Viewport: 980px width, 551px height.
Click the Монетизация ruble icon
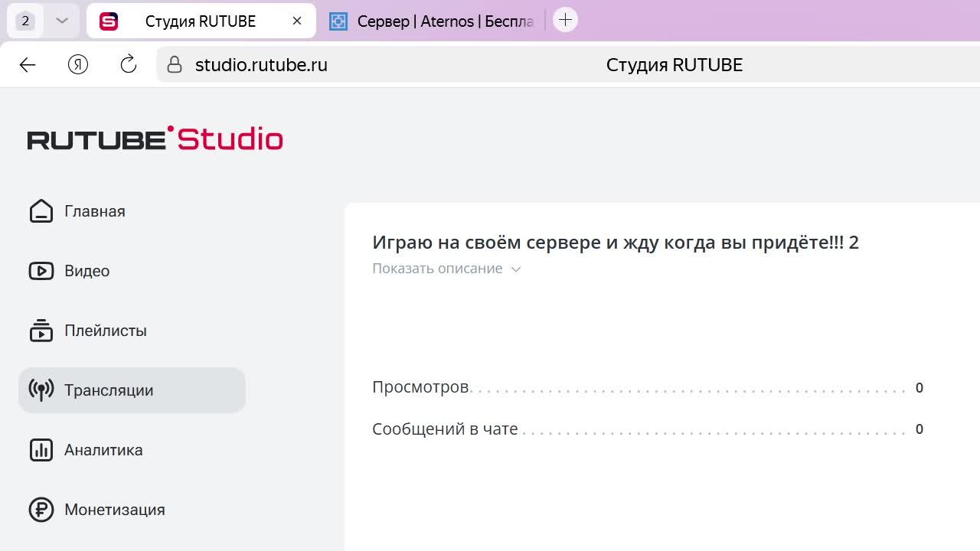(x=41, y=510)
